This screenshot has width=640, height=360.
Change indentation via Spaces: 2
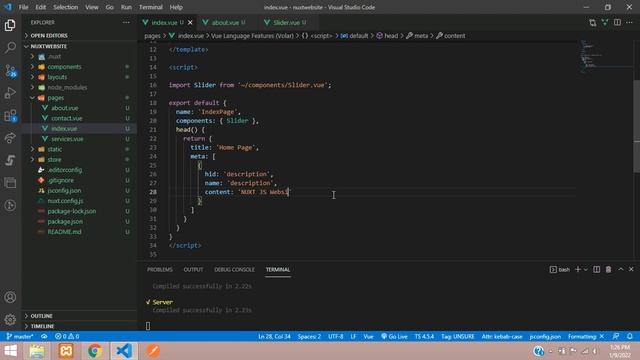point(309,336)
